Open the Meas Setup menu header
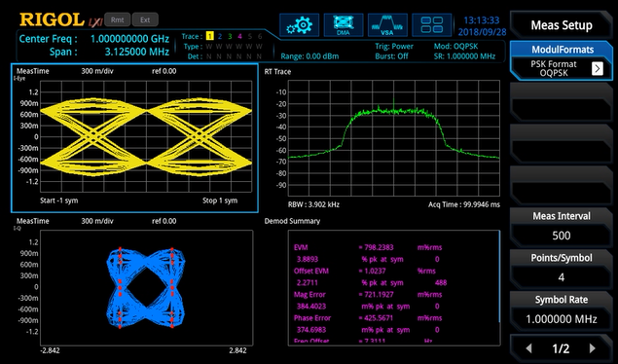Viewport: 618px width, 364px height. [x=562, y=25]
